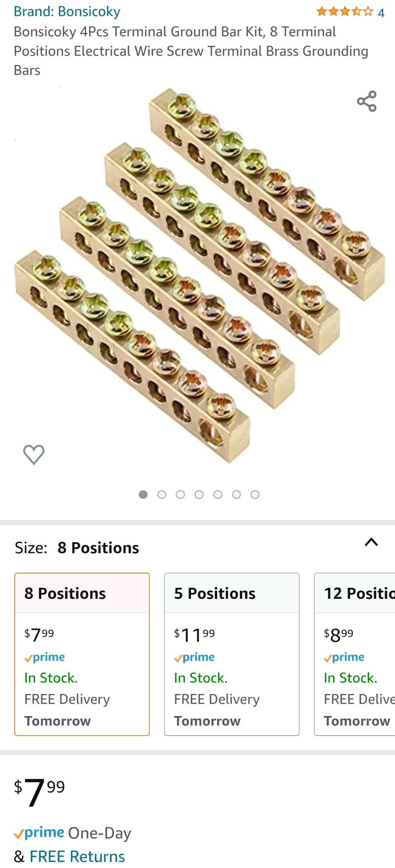Image resolution: width=395 pixels, height=868 pixels.
Task: Expand size details by clicking the up arrow
Action: click(371, 542)
